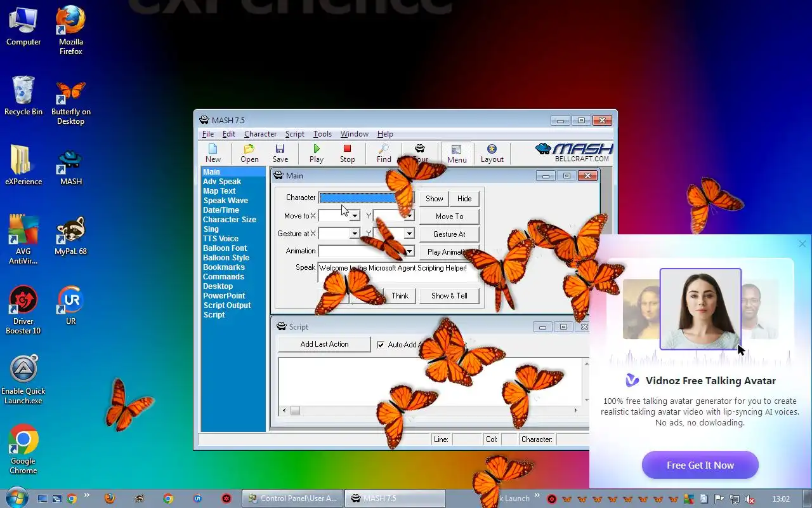The width and height of the screenshot is (812, 508).
Task: Expand the Move to Y dropdown
Action: 409,216
